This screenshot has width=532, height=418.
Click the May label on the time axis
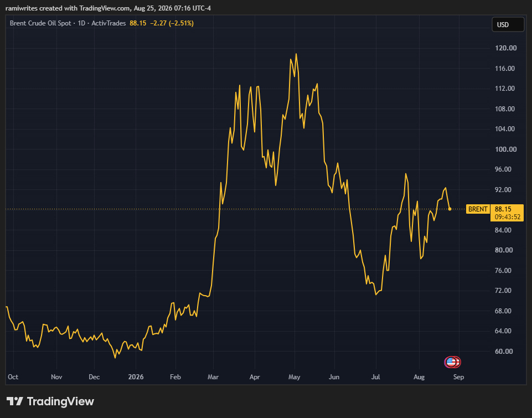pos(295,377)
